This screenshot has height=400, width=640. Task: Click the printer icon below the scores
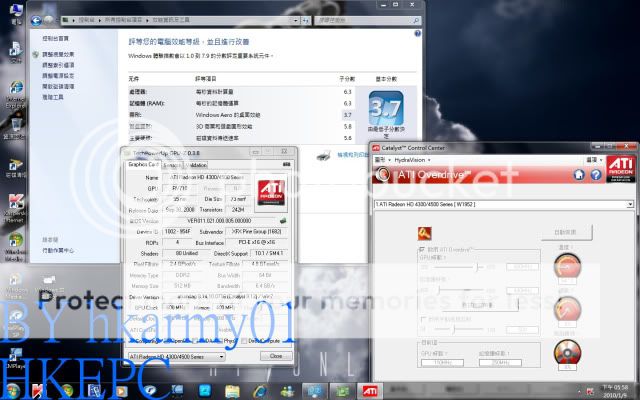[323, 156]
